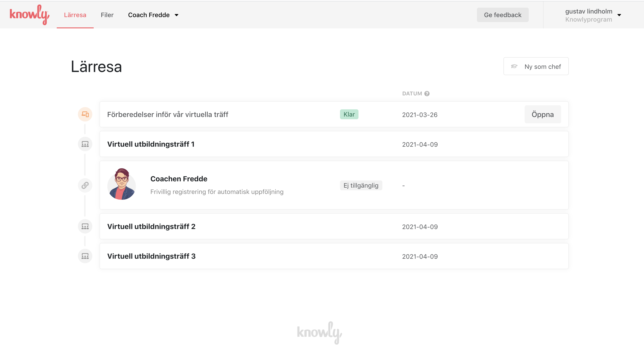Click the help question mark next to DATUM
The width and height of the screenshot is (644, 355).
pyautogui.click(x=427, y=93)
